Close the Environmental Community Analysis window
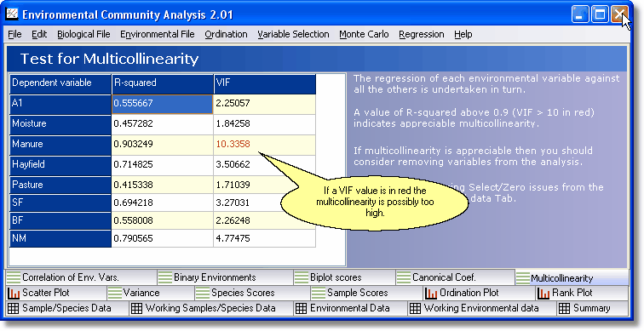This screenshot has width=644, height=331. [x=619, y=14]
